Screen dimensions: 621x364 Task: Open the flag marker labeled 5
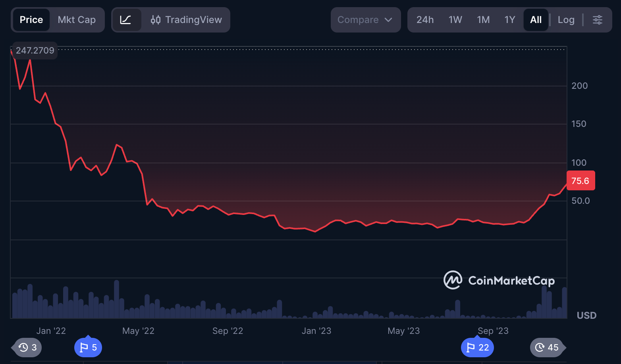click(88, 347)
